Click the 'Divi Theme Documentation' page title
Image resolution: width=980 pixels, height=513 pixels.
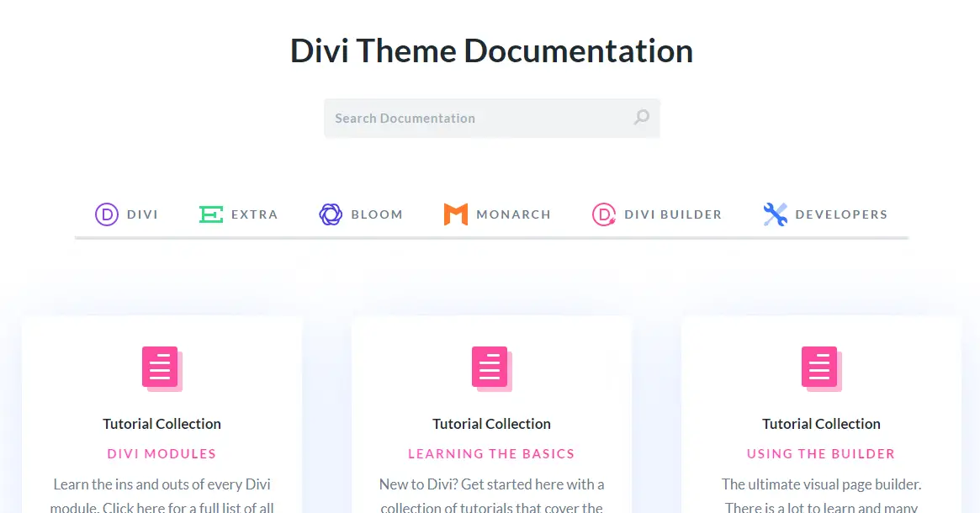pyautogui.click(x=492, y=50)
